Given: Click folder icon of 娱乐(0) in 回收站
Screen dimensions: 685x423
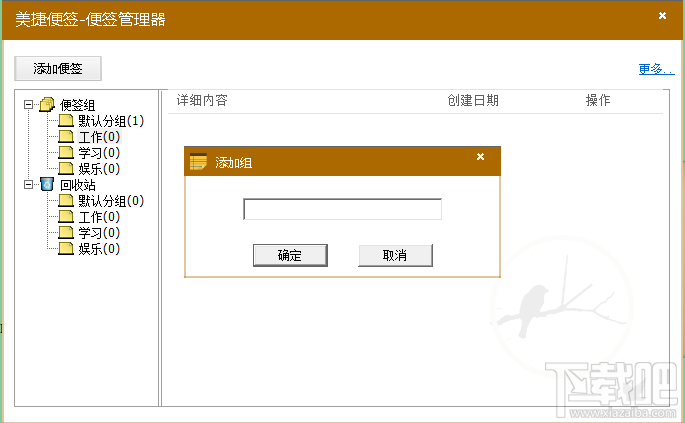Looking at the screenshot, I should (x=66, y=249).
